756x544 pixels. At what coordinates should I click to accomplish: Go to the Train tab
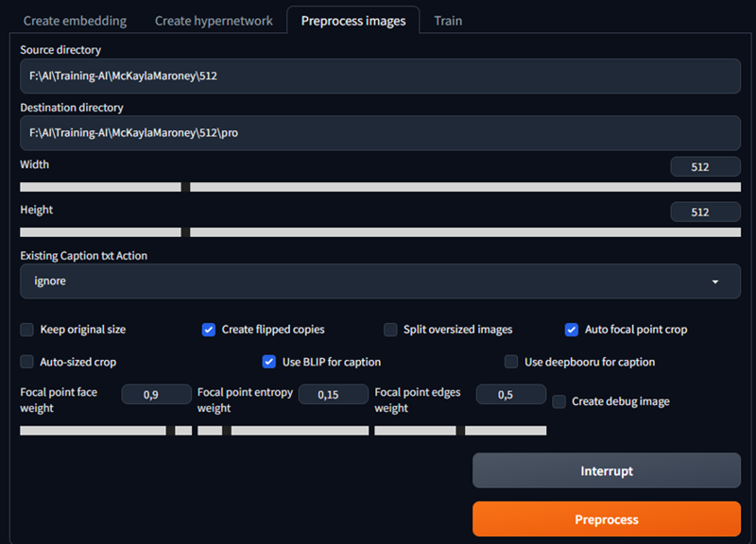(x=448, y=21)
